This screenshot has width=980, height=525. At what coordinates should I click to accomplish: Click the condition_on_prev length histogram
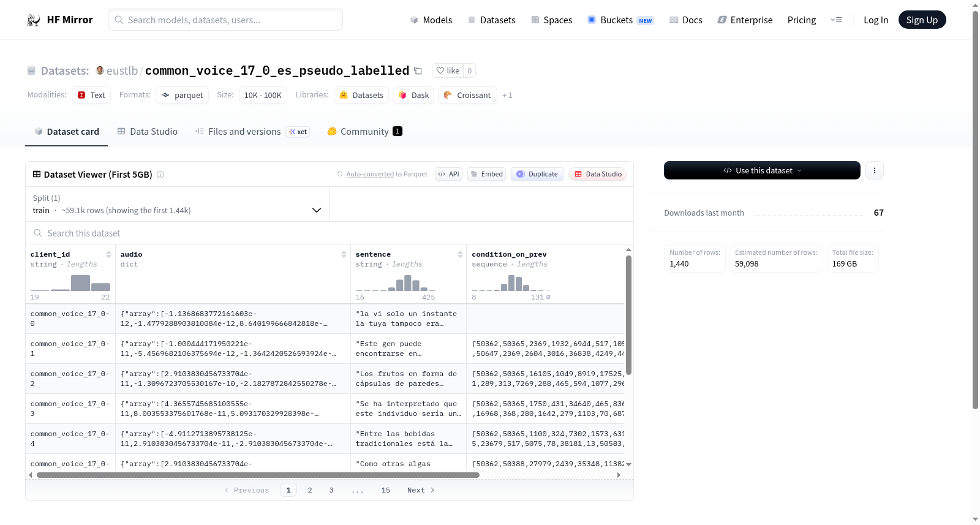511,282
